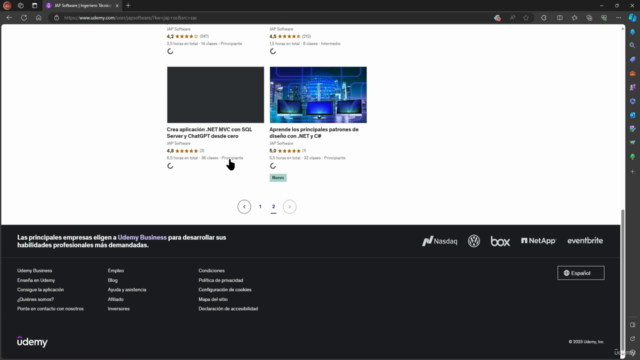The width and height of the screenshot is (640, 360).
Task: Go back using browser back arrow
Action: click(9, 18)
